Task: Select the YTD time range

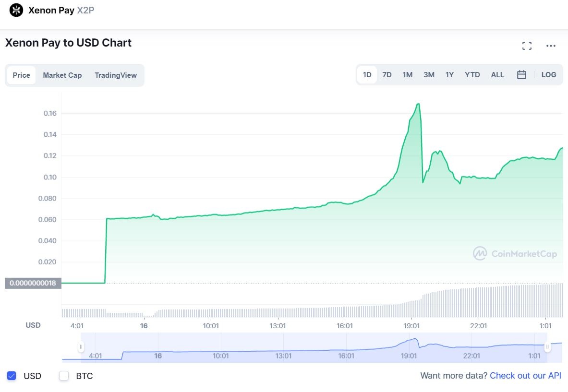Action: 472,75
